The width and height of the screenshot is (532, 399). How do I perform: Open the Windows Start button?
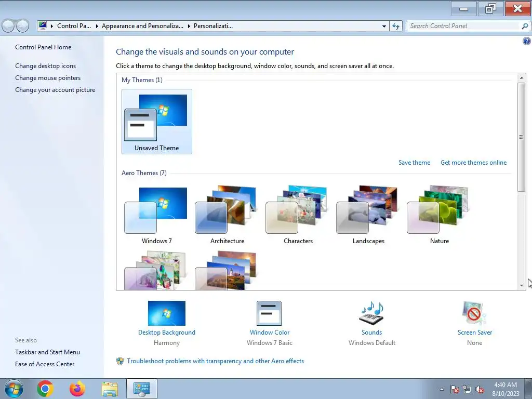14,389
